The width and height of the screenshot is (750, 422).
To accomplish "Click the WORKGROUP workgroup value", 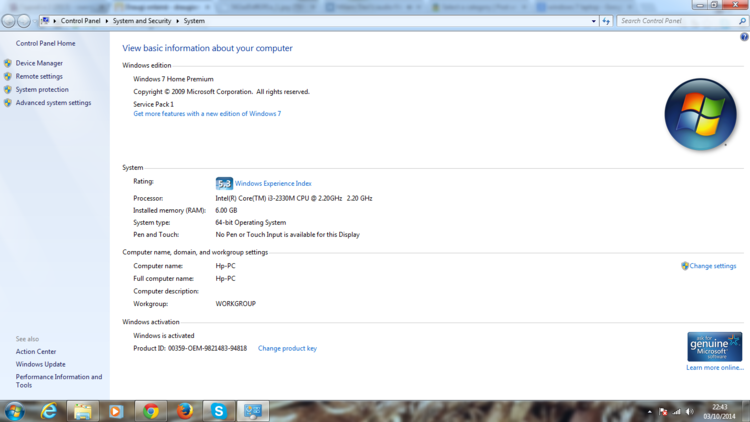I will [235, 304].
